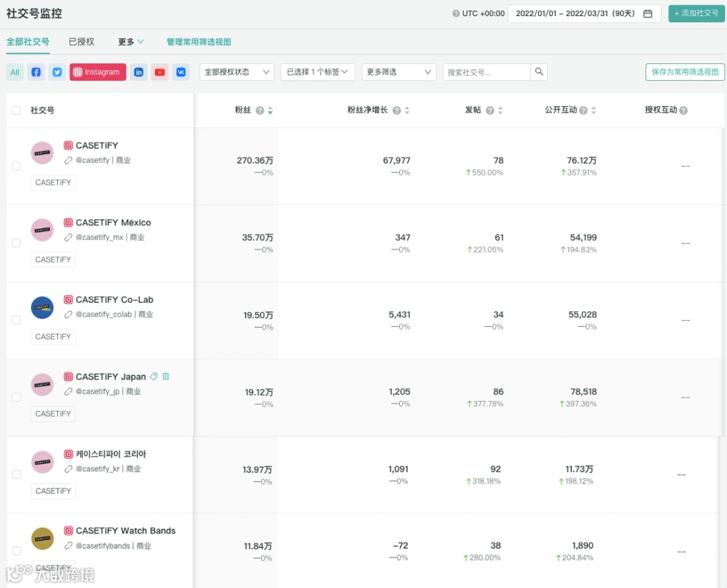The image size is (727, 588).
Task: Sort by 发帖 column arrows
Action: click(500, 110)
